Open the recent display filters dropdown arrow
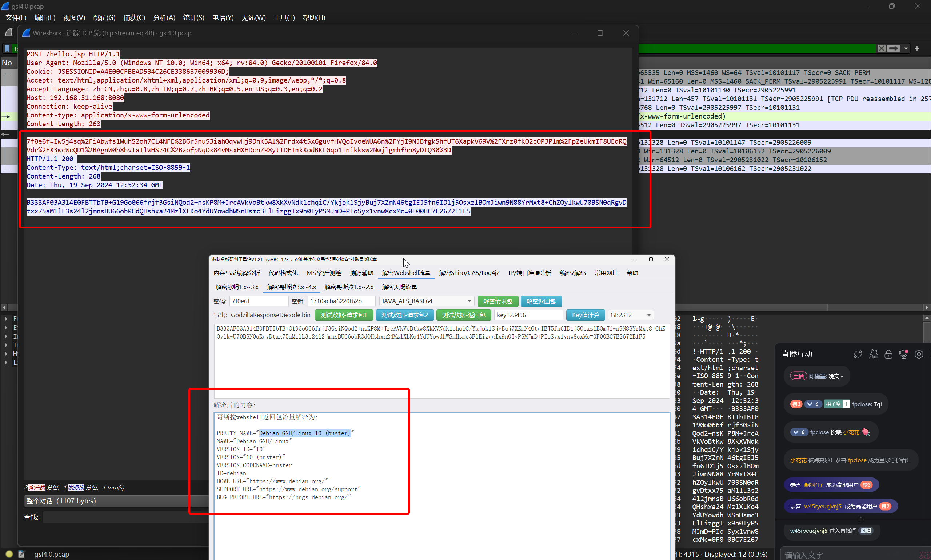Viewport: 931px width, 560px height. tap(906, 49)
